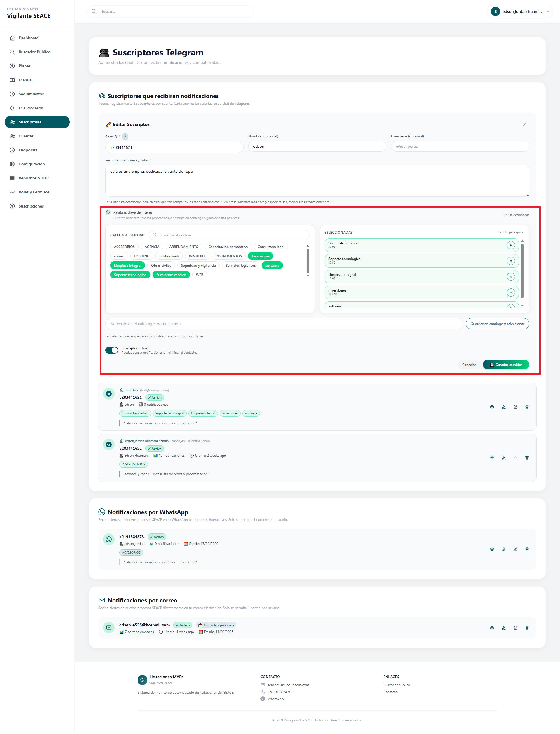The width and height of the screenshot is (560, 734).
Task: Open the WhatsApp link in the footer contact
Action: point(276,699)
